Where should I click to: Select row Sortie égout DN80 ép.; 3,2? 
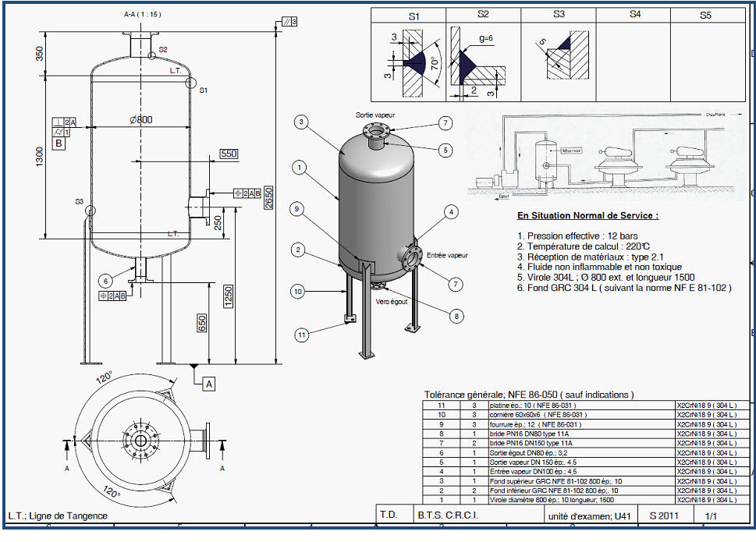tap(586, 453)
